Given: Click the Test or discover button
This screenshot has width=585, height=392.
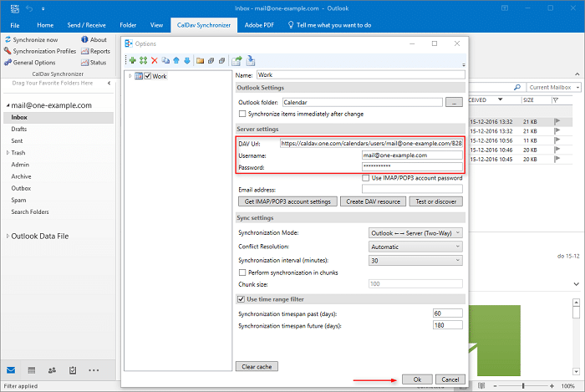Looking at the screenshot, I should point(435,201).
